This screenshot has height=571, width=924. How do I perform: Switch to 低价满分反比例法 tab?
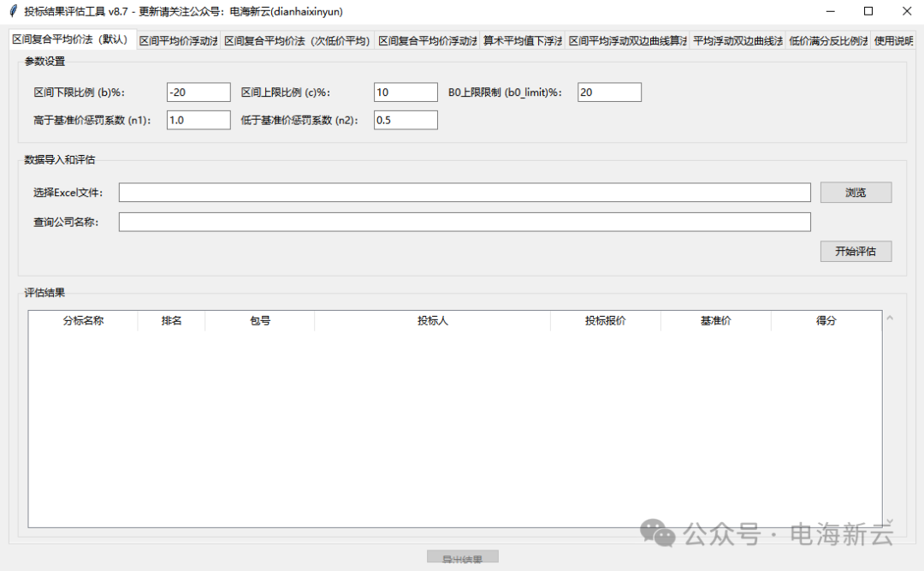pyautogui.click(x=827, y=41)
